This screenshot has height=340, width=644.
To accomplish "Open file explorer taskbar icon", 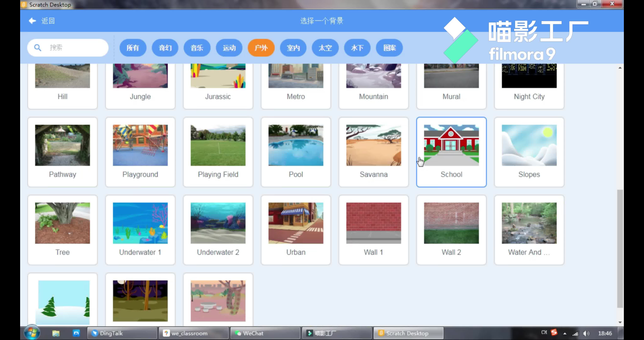I will (56, 333).
